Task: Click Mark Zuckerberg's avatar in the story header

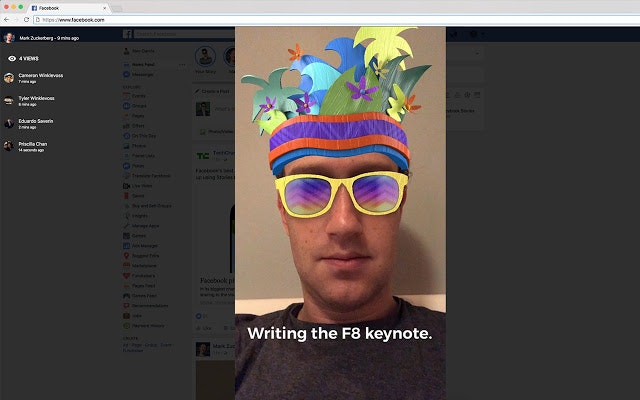Action: point(9,38)
